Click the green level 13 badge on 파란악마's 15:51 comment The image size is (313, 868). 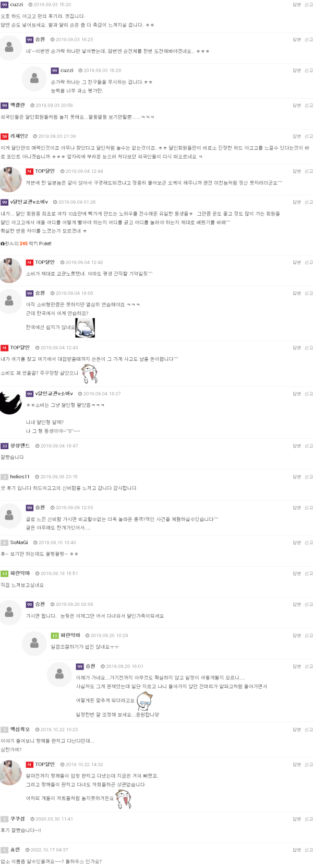[x=4, y=573]
